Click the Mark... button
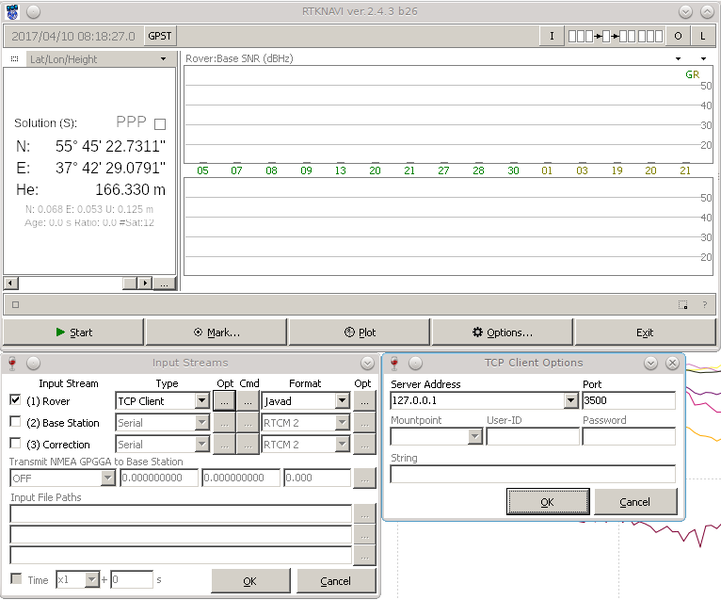This screenshot has height=600, width=721. [x=216, y=332]
